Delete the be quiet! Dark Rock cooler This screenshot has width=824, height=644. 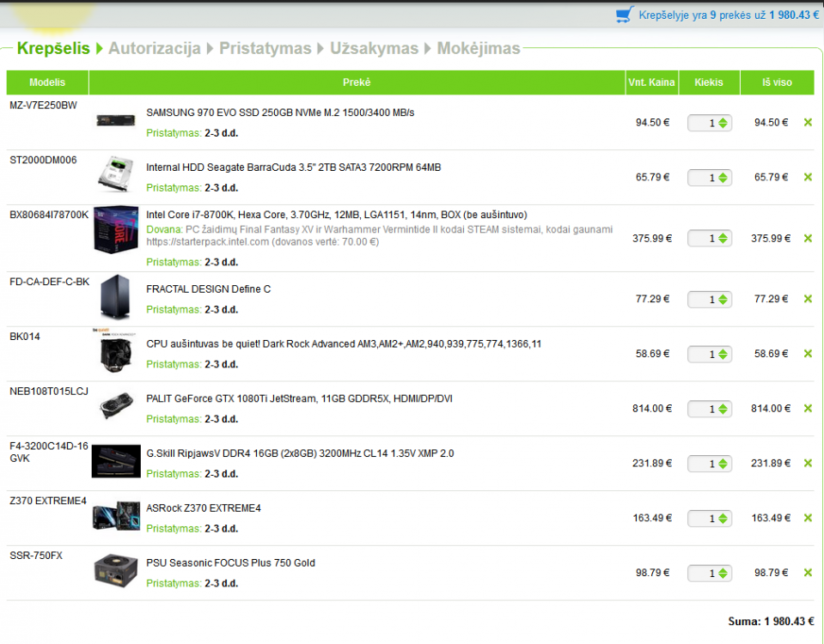tap(808, 354)
